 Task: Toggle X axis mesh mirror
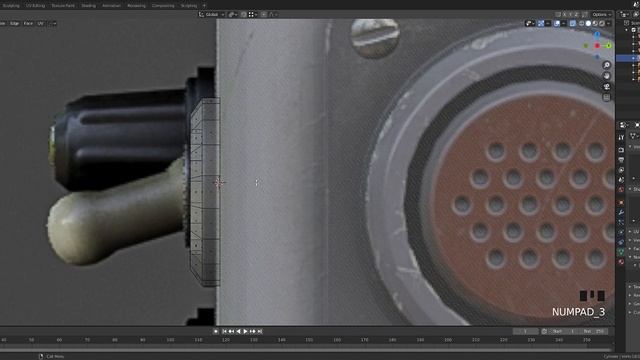tap(565, 15)
